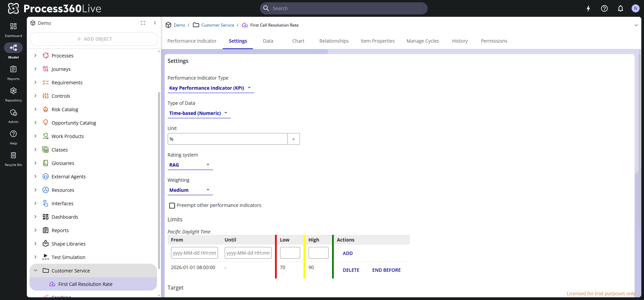Click the Work Products tree icon
Image resolution: width=644 pixels, height=300 pixels.
click(46, 136)
